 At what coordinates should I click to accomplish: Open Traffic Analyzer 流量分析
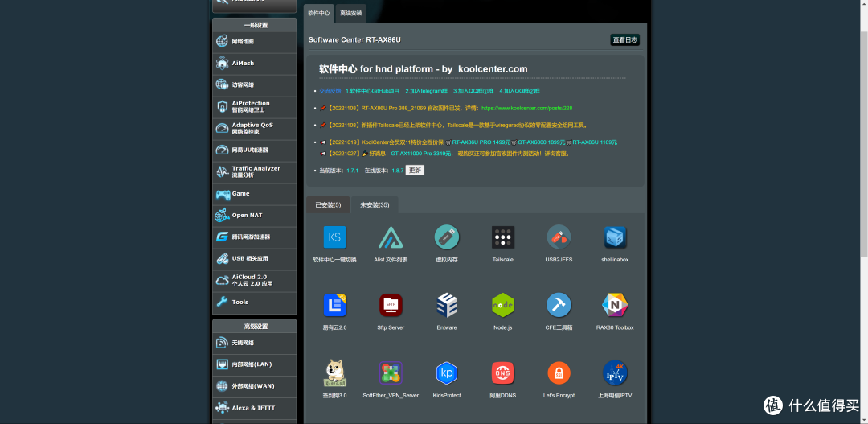(x=255, y=172)
